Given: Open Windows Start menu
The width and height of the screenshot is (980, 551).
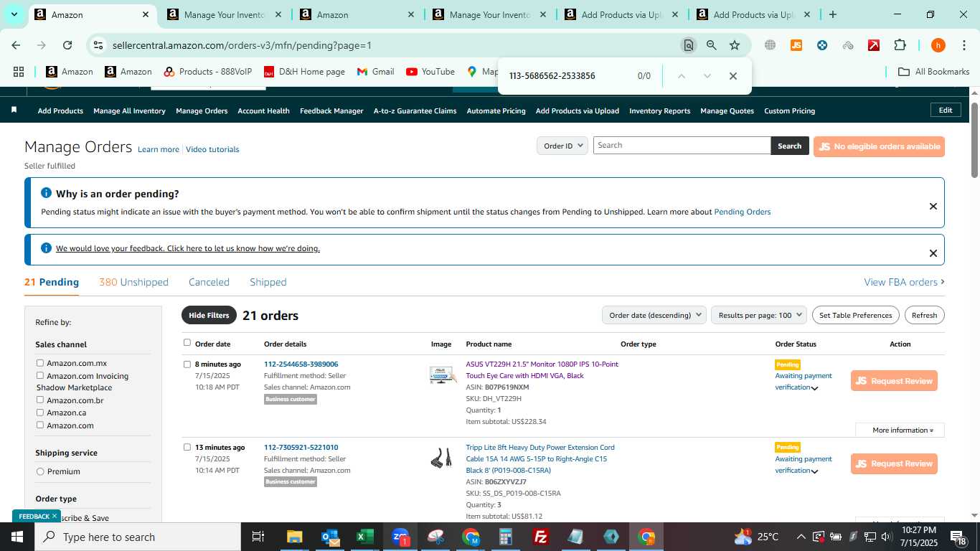Looking at the screenshot, I should [17, 537].
